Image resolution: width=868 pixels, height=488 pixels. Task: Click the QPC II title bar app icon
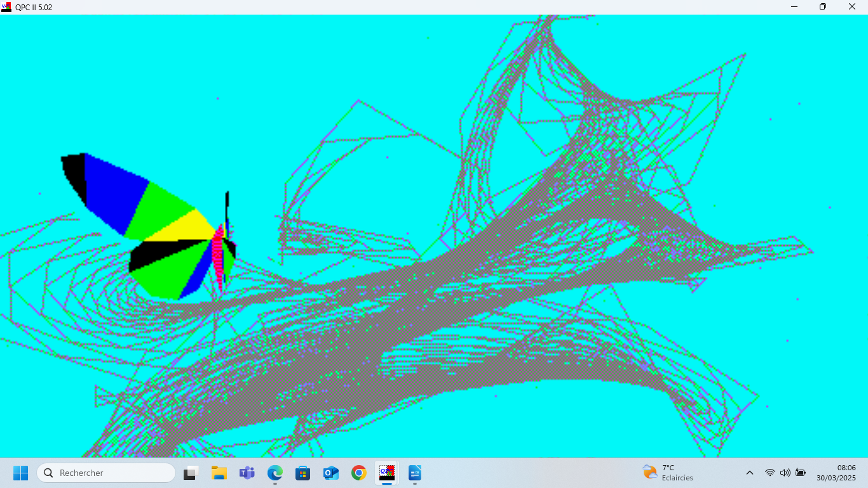click(6, 7)
